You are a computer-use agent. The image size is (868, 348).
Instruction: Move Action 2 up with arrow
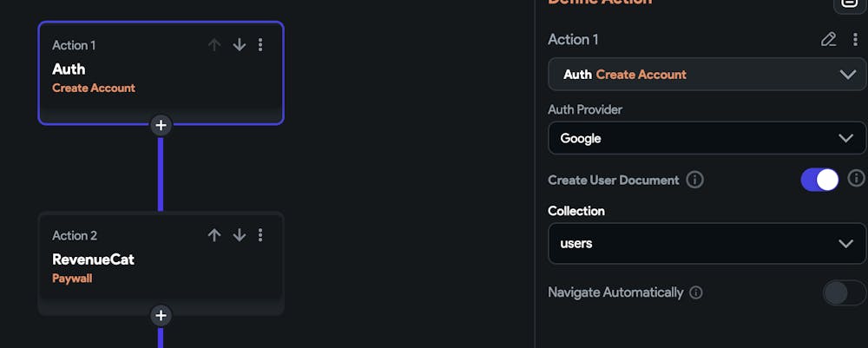(214, 235)
